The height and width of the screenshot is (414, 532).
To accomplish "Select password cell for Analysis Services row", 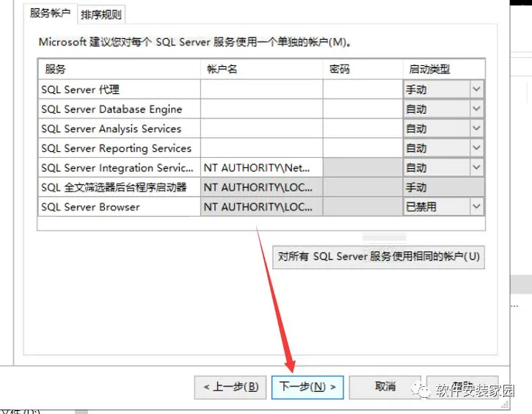I will 362,128.
